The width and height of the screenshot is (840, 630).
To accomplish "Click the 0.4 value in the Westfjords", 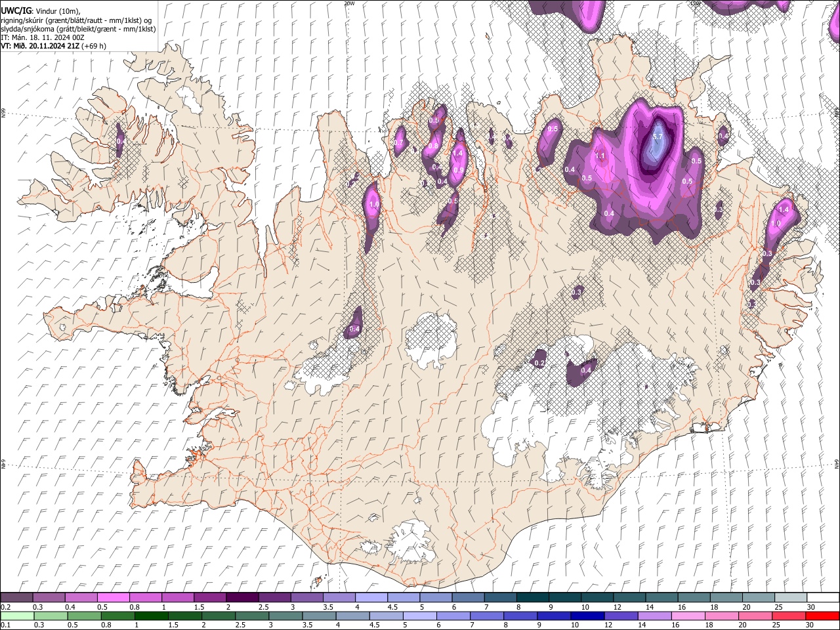I will coord(121,140).
